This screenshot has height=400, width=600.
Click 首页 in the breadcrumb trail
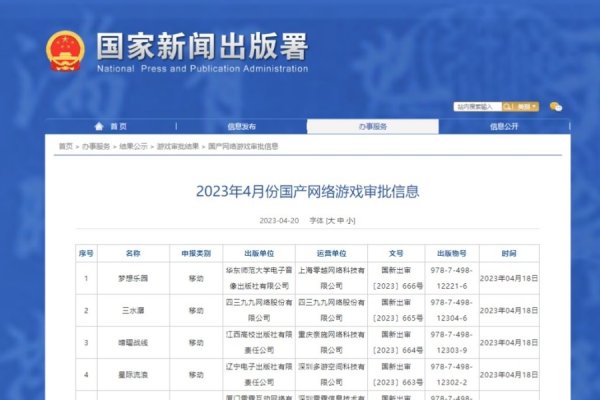(x=65, y=146)
